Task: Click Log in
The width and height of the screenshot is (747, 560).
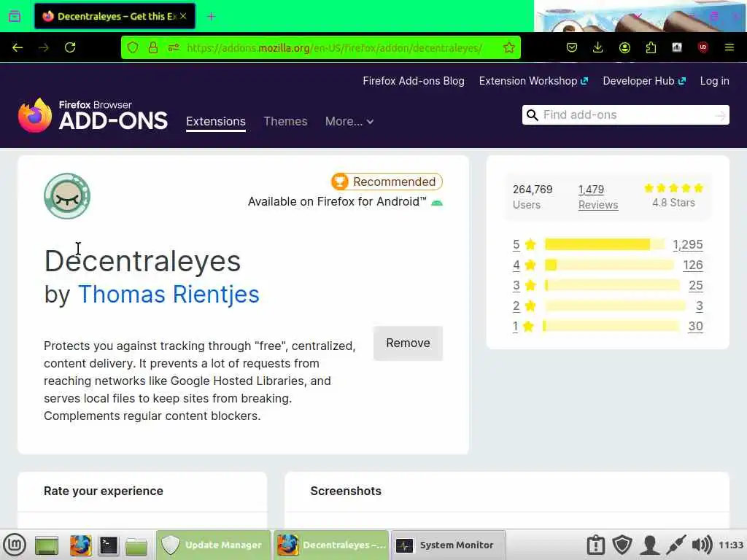Action: (x=714, y=81)
